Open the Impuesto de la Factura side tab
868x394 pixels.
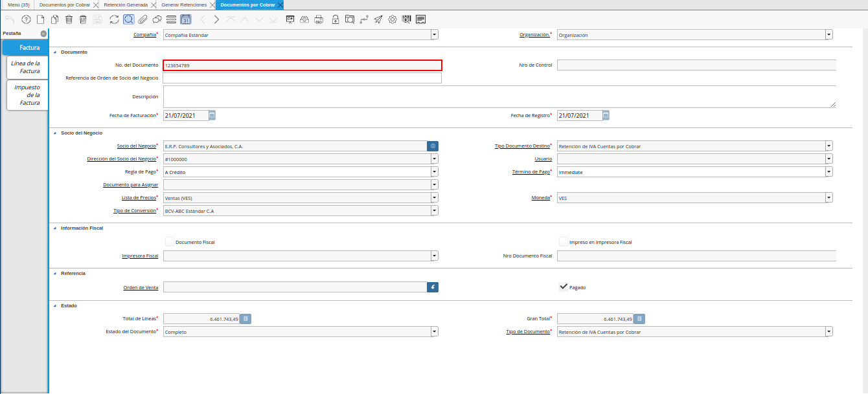(x=29, y=95)
